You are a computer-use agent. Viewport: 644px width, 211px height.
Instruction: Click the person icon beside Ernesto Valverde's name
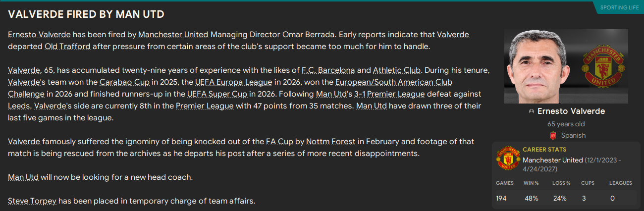click(532, 111)
